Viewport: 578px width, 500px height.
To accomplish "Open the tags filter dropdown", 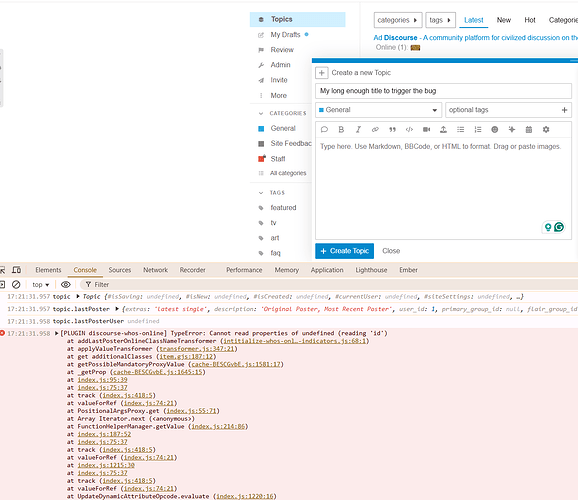I will (441, 20).
